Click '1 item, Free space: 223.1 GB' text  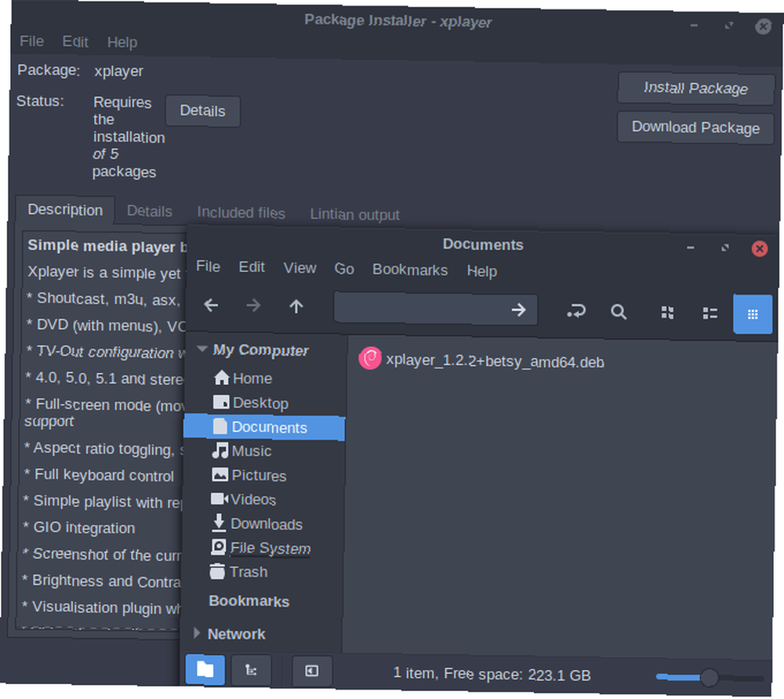coord(492,674)
